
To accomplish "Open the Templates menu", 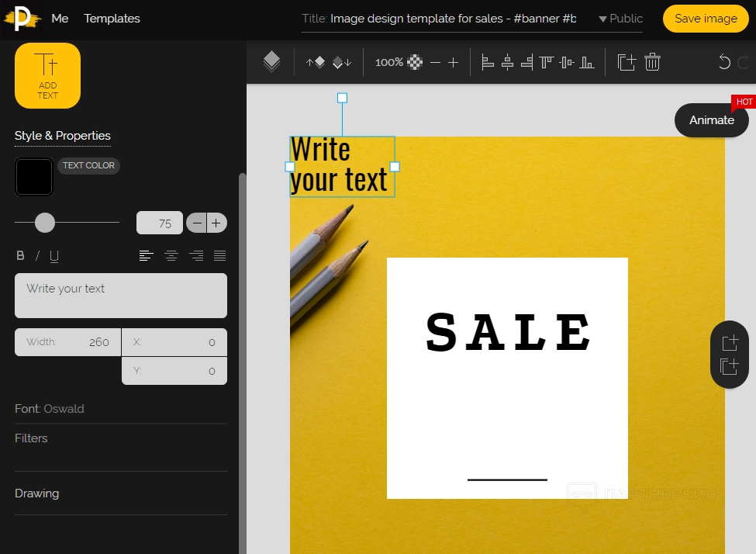I will [x=112, y=19].
